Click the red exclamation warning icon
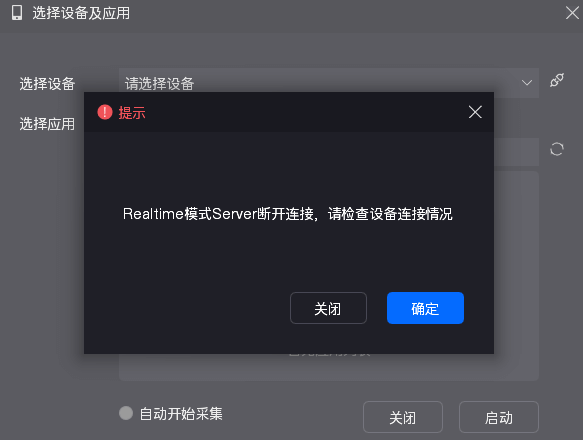583x440 pixels. [105, 112]
